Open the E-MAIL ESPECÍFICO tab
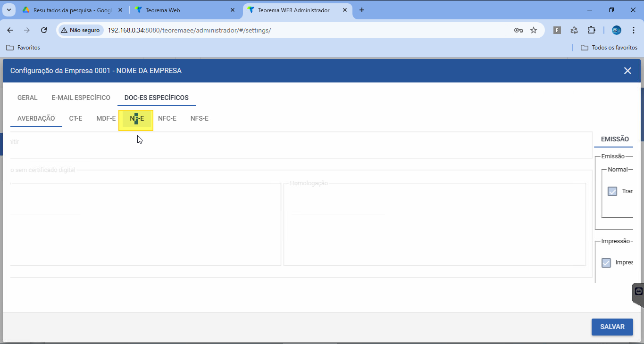The image size is (644, 344). 81,98
